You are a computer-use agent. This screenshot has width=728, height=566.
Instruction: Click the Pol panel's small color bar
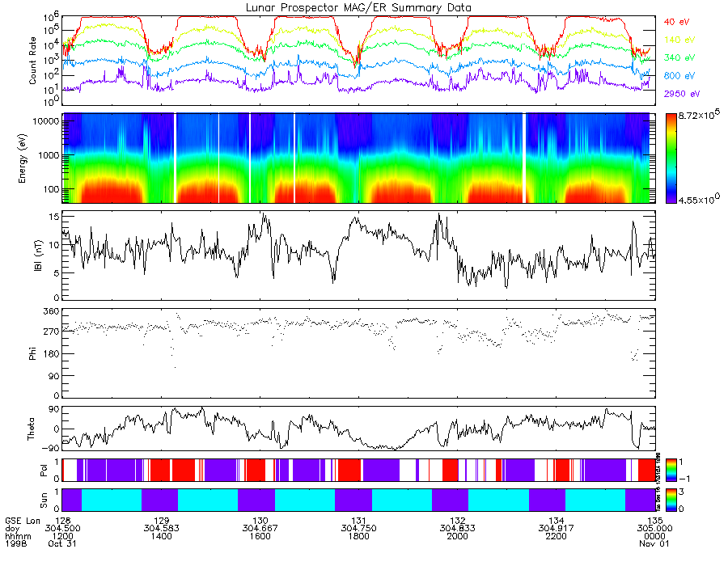671,470
